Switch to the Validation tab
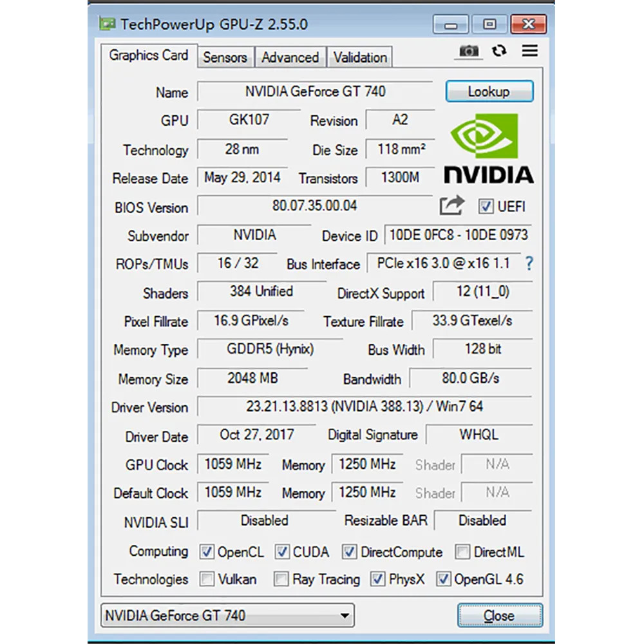The image size is (644, 644). pos(360,57)
